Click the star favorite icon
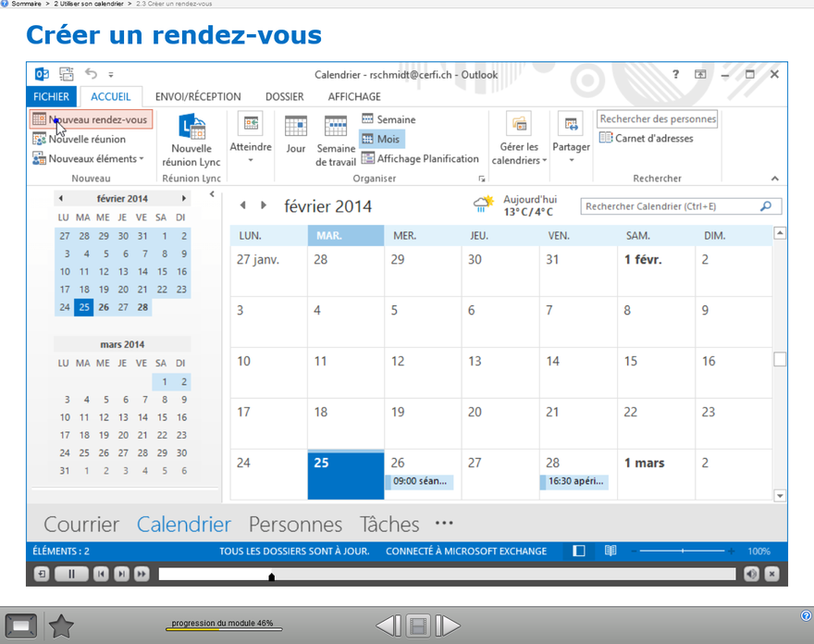 tap(61, 626)
